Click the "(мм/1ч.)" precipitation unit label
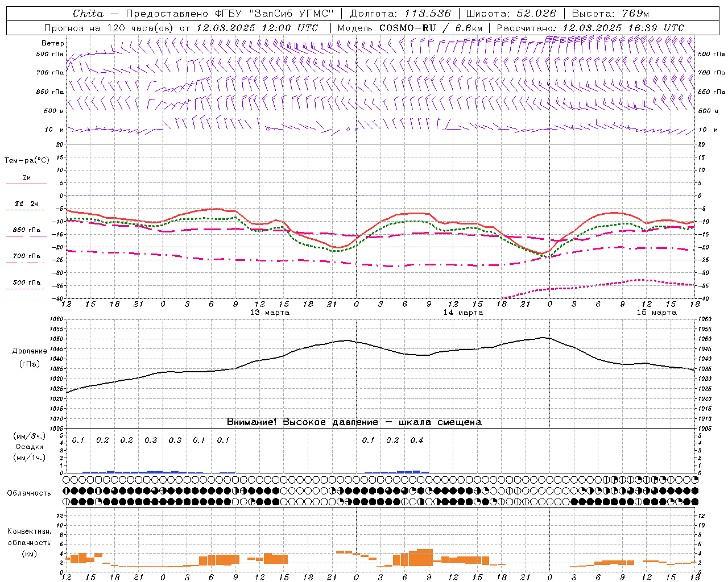 tap(29, 458)
